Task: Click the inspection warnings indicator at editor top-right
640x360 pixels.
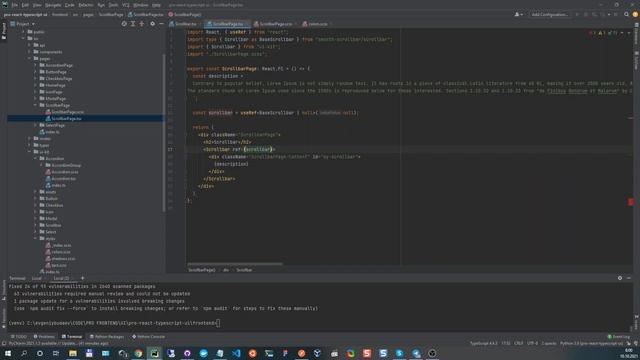Action: pos(603,33)
